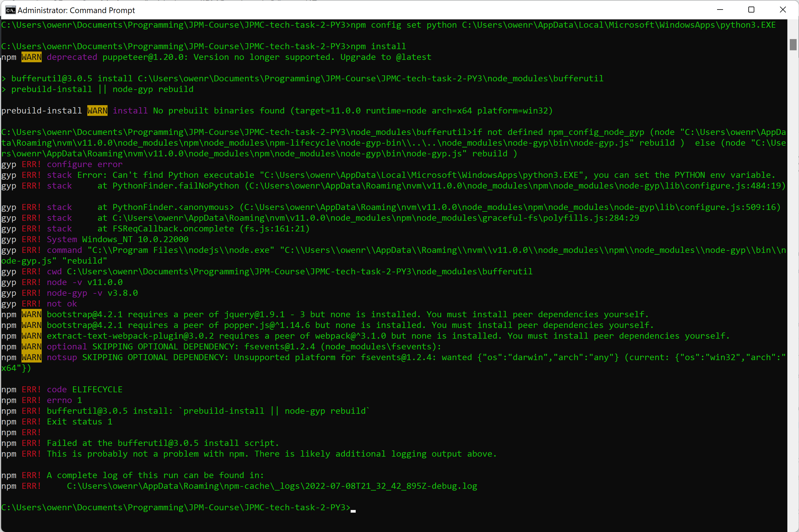Open the Command Prompt system menu icon
This screenshot has height=532, width=799.
10,10
